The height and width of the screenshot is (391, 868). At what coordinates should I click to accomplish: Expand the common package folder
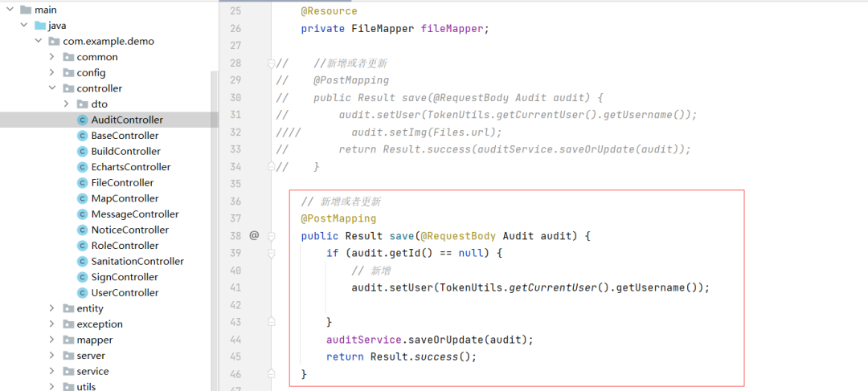52,57
